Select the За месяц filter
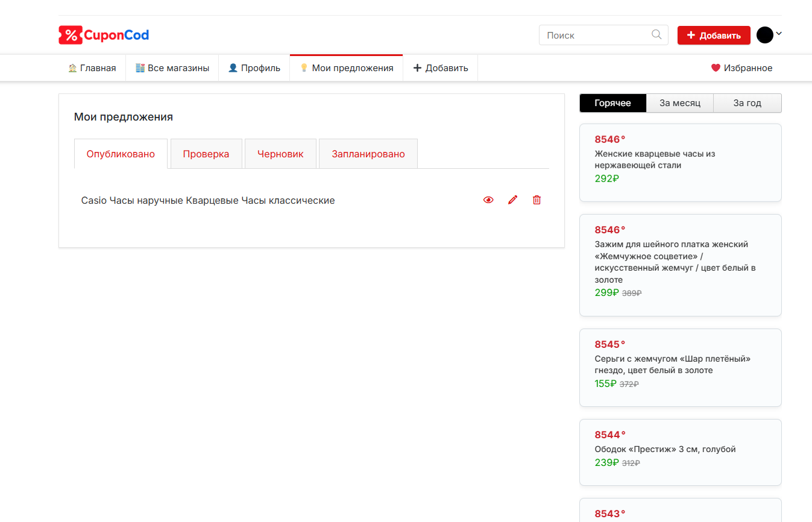Screen dimensions: 812x522 point(679,103)
